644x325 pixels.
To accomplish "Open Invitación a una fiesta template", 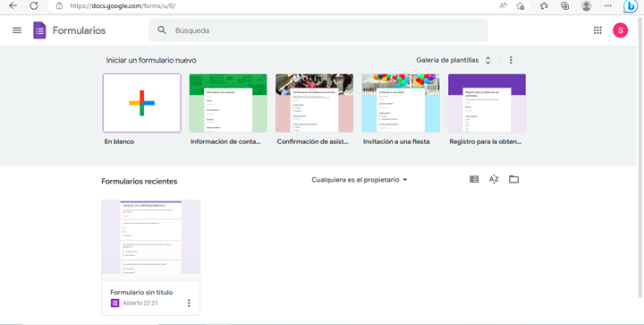I will (401, 103).
